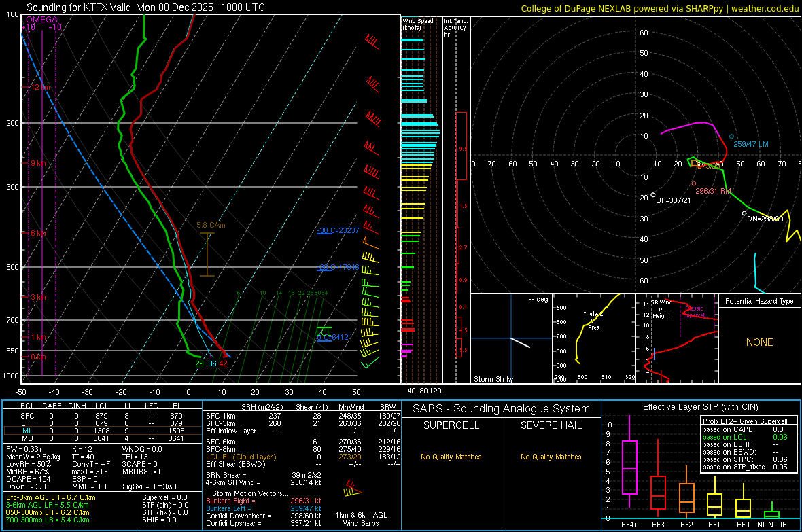The width and height of the screenshot is (802, 532).
Task: Click the red EF3 box plot
Action: (658, 479)
